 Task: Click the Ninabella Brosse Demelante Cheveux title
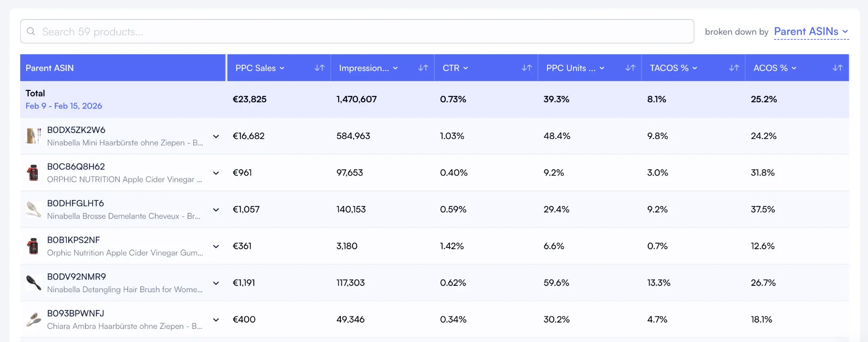tap(123, 216)
